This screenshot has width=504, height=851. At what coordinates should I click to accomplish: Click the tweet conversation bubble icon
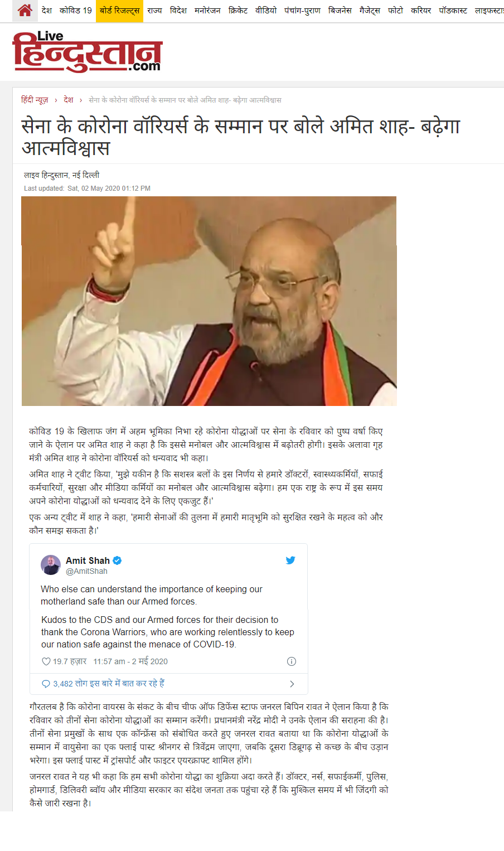(46, 684)
